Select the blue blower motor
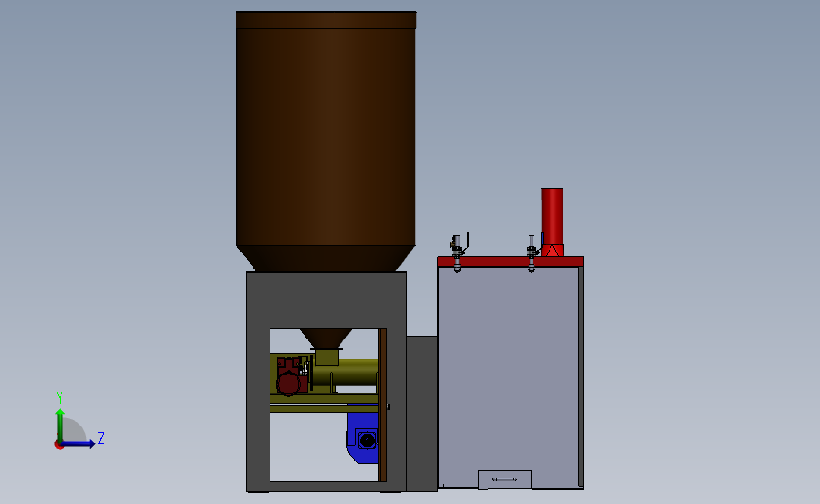The image size is (820, 504). coord(363,438)
